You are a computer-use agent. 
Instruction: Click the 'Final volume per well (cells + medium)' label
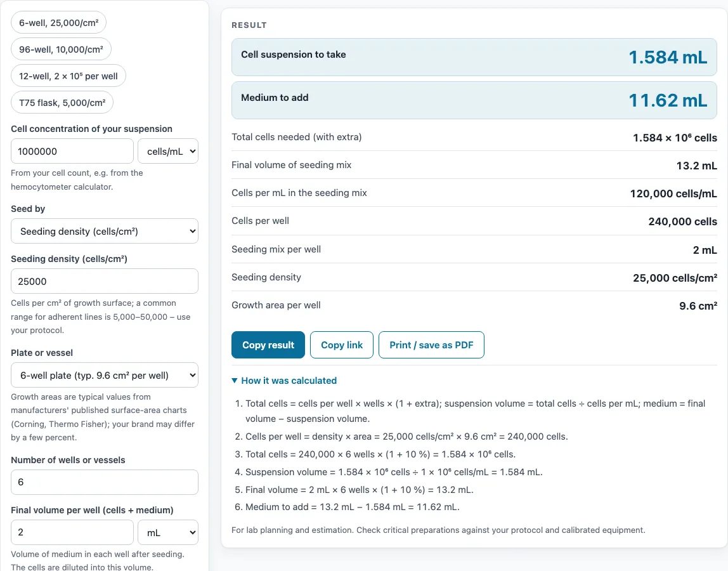tap(92, 510)
